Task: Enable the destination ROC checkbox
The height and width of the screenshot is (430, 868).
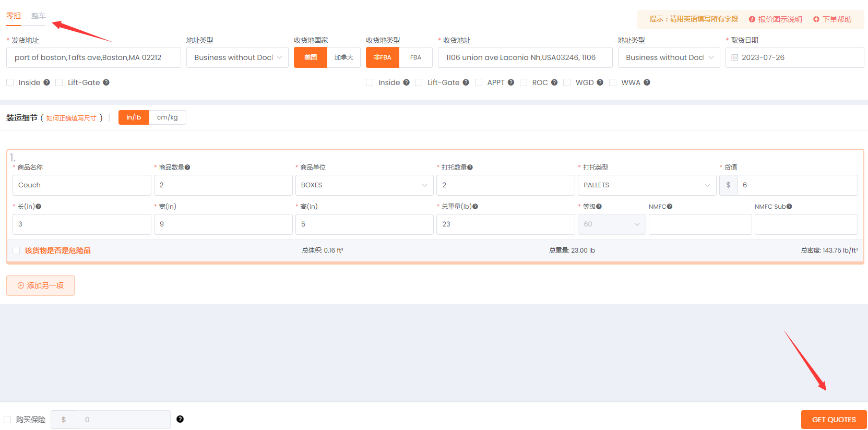Action: click(524, 82)
